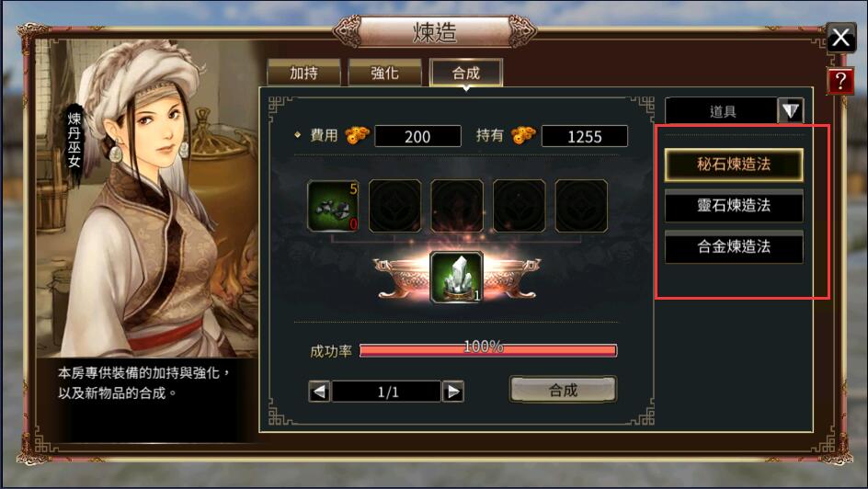Image resolution: width=868 pixels, height=489 pixels.
Task: Select the 合成 tab
Action: pos(466,73)
